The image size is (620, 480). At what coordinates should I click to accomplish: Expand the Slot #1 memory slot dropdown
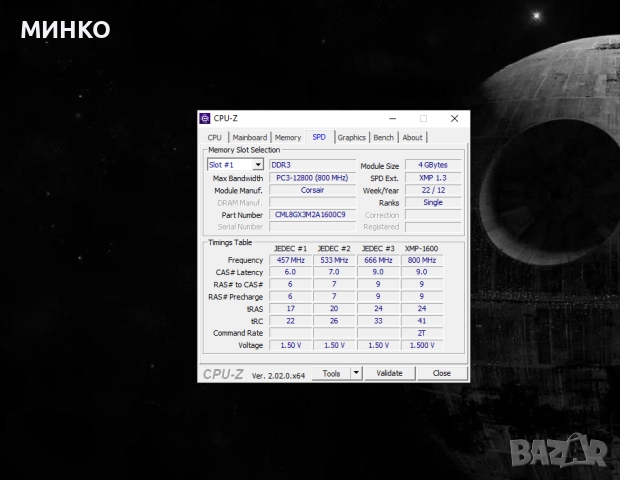pos(258,164)
